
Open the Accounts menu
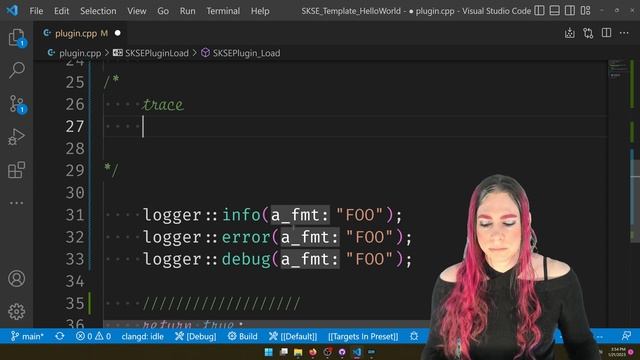pyautogui.click(x=16, y=279)
